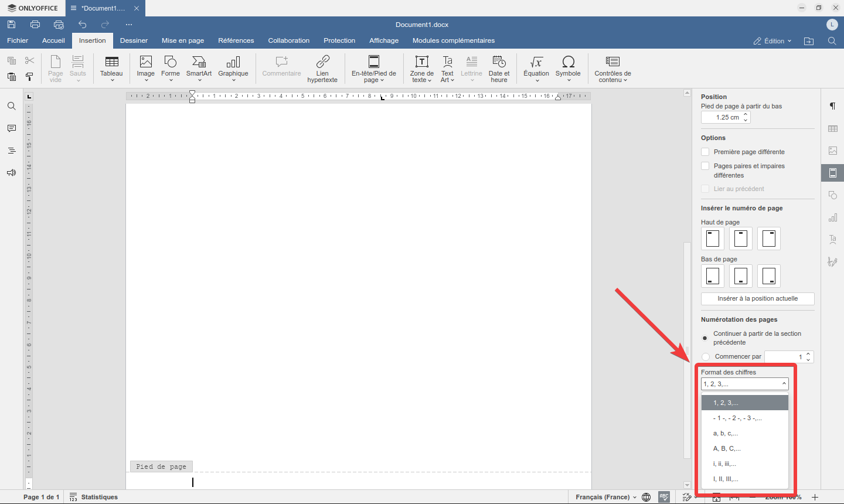Click Insérer à la position actuelle button
Image resolution: width=844 pixels, height=504 pixels.
[x=758, y=298]
